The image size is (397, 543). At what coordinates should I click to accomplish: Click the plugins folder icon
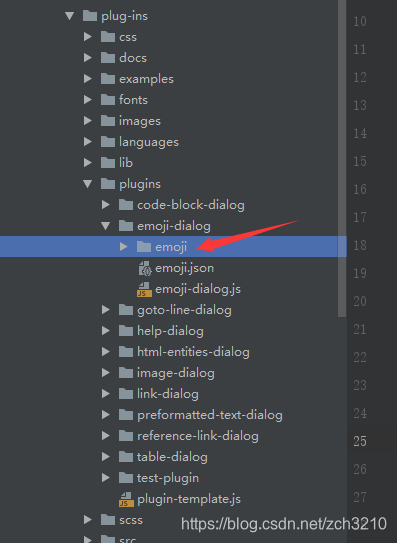tap(108, 184)
